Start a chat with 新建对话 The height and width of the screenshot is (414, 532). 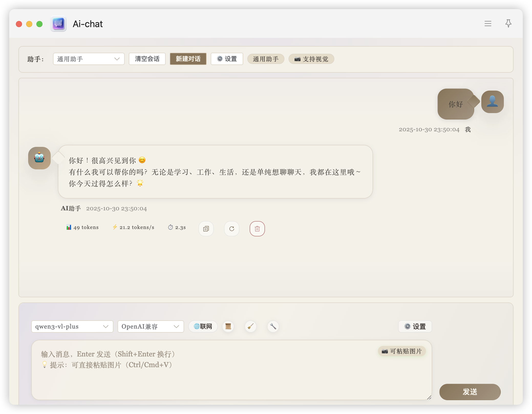pos(188,59)
